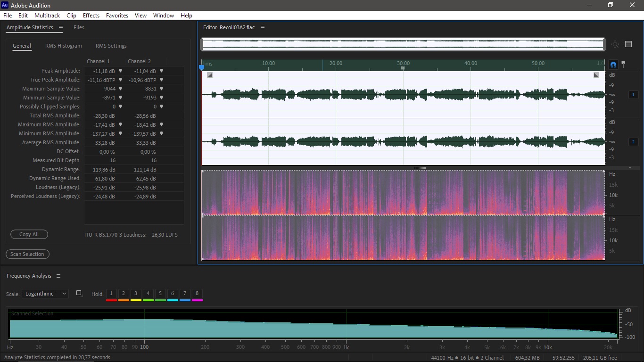The width and height of the screenshot is (644, 362).
Task: Open the Effects menu
Action: [x=91, y=16]
